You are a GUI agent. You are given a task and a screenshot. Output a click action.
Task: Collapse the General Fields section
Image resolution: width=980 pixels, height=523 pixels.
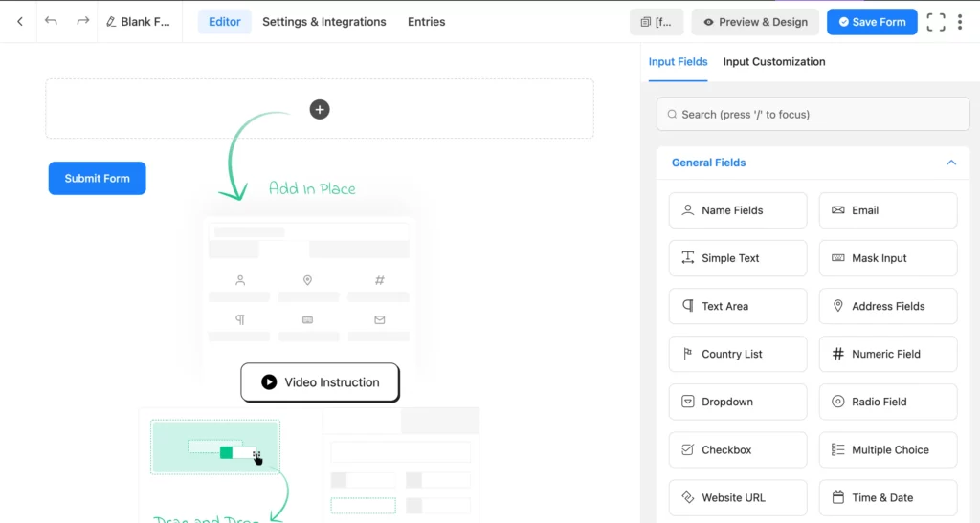coord(950,163)
